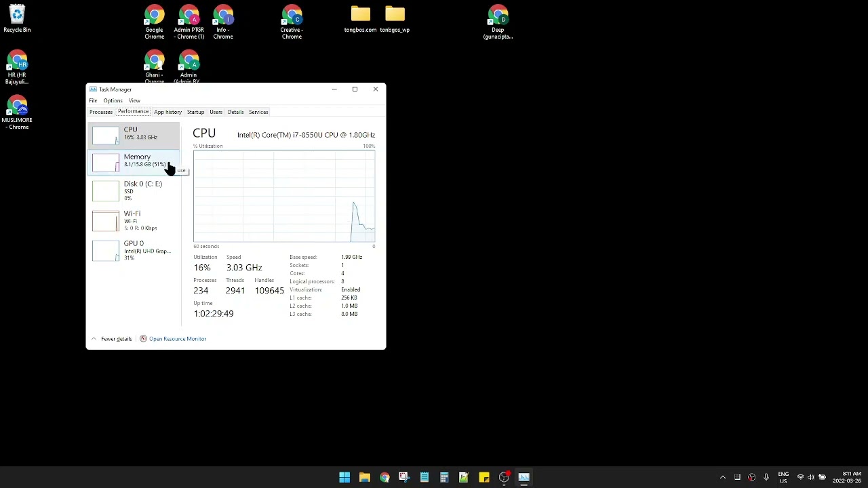Switch to the Processes tab
This screenshot has height=488, width=868.
coord(101,112)
